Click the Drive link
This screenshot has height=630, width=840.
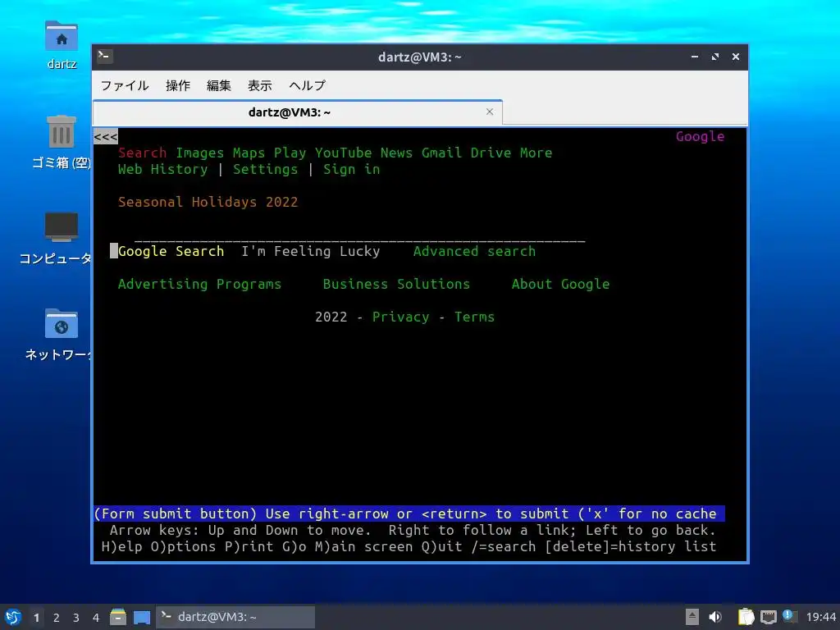tap(491, 153)
